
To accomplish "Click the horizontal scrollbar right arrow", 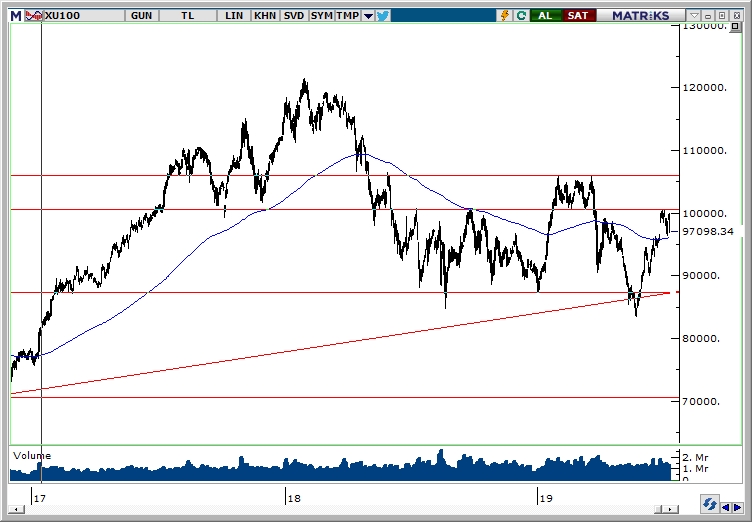I will click(672, 509).
